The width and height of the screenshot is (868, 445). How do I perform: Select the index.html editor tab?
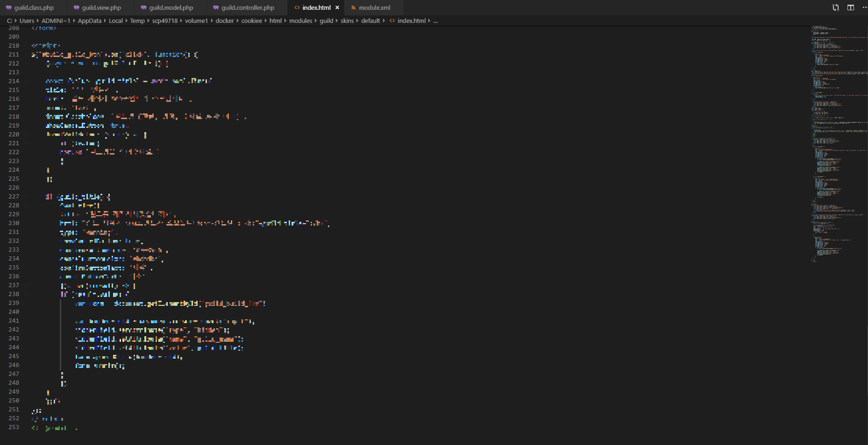coord(316,7)
